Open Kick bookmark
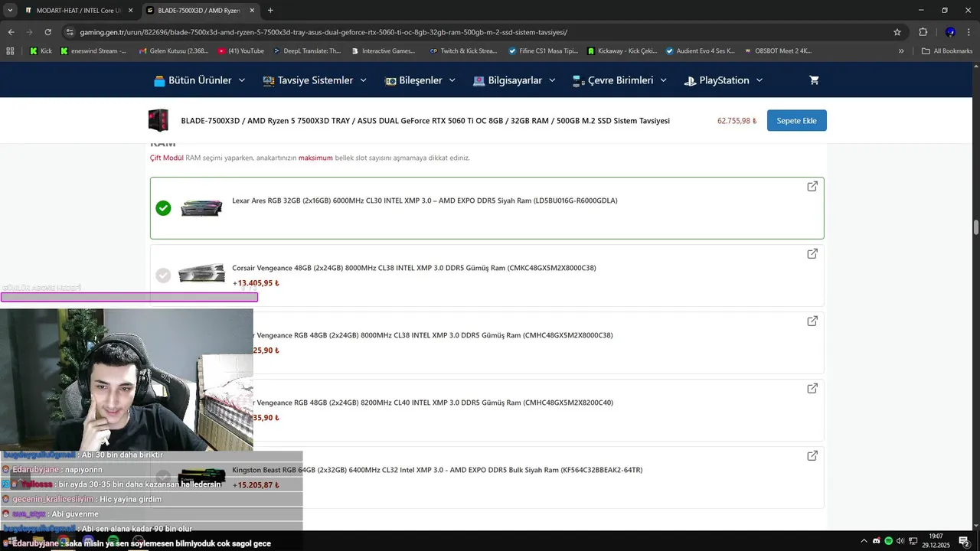 coord(41,51)
